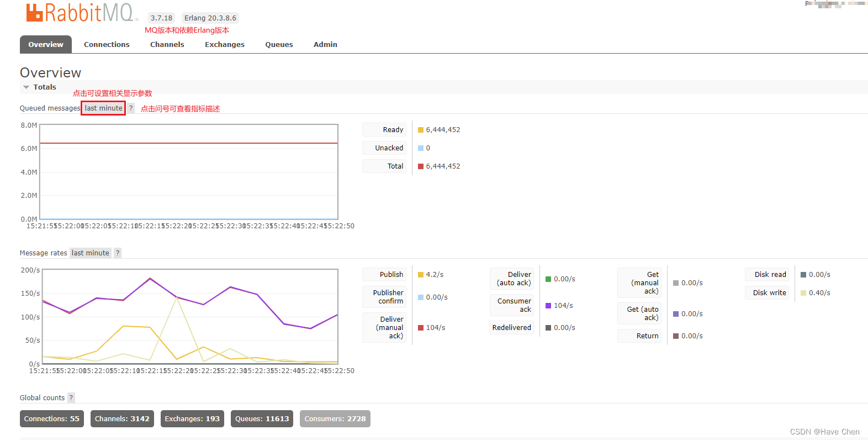Click Consumer ack 104/s value

pos(563,306)
